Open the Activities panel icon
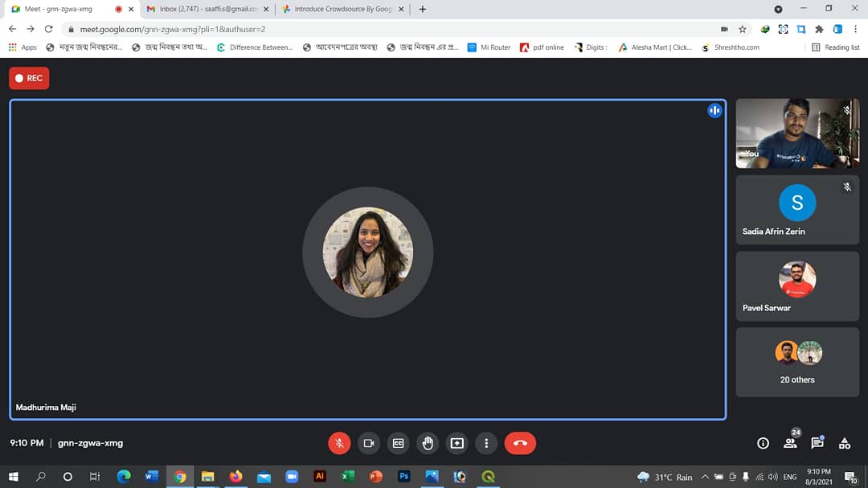 (x=844, y=443)
